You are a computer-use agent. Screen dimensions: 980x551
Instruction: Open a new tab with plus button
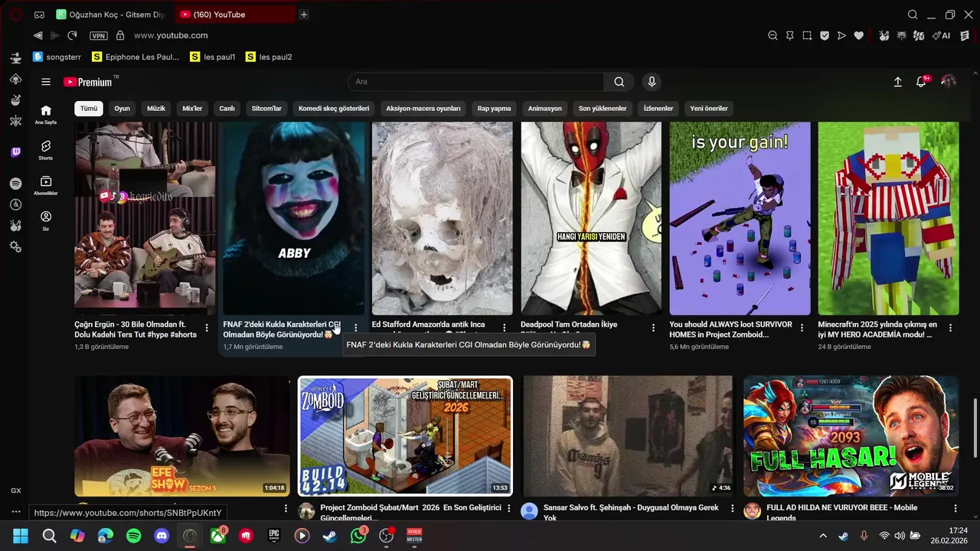(x=304, y=15)
